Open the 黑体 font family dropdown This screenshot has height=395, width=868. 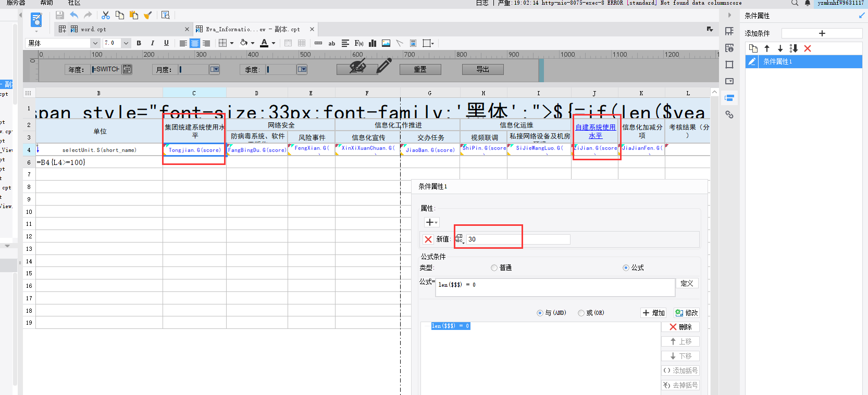95,43
